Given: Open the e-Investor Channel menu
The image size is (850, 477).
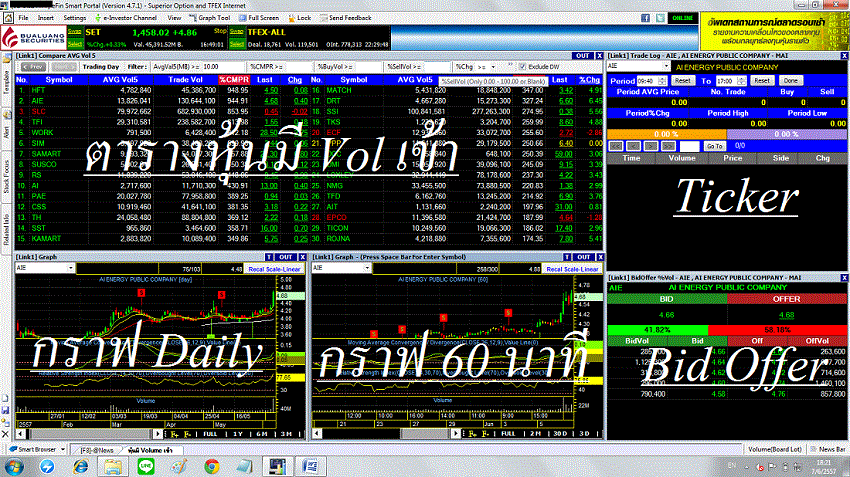Looking at the screenshot, I should [x=125, y=18].
